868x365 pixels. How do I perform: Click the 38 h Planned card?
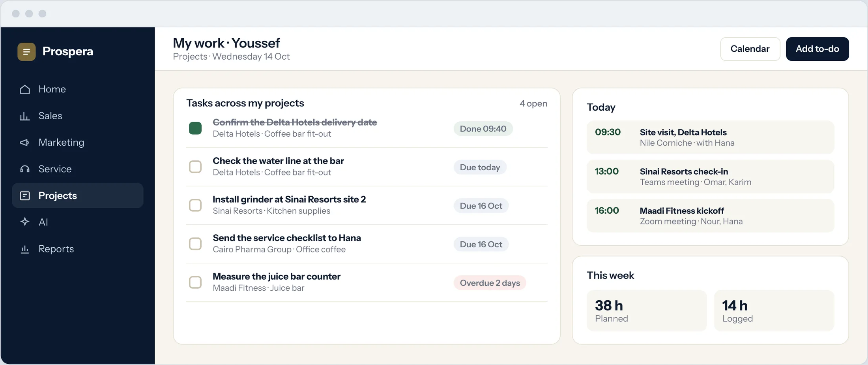coord(647,310)
